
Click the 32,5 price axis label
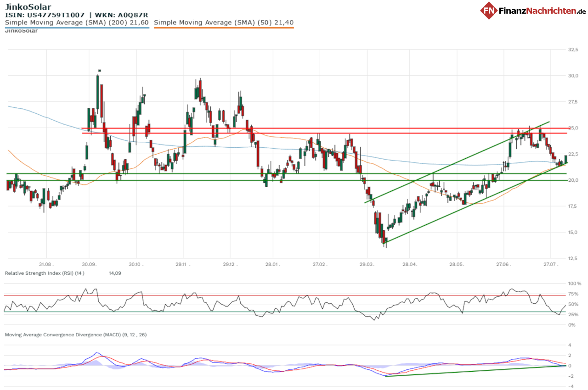pos(574,49)
